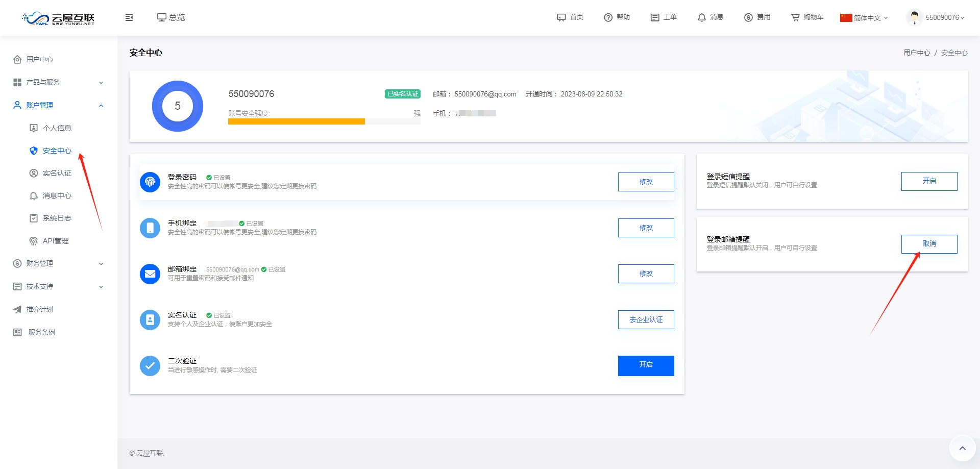Viewport: 980px width, 469px height.
Task: Open notifications via the bell icon
Action: [702, 17]
